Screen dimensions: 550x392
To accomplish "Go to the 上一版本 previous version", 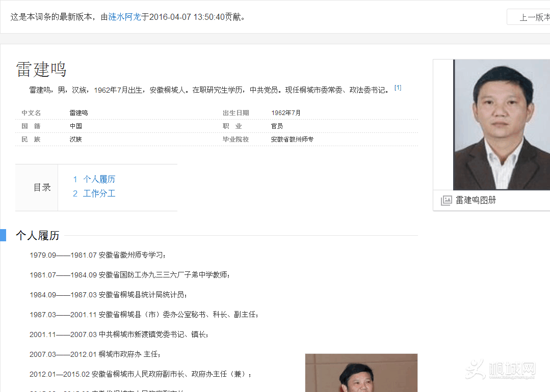I will pyautogui.click(x=530, y=17).
